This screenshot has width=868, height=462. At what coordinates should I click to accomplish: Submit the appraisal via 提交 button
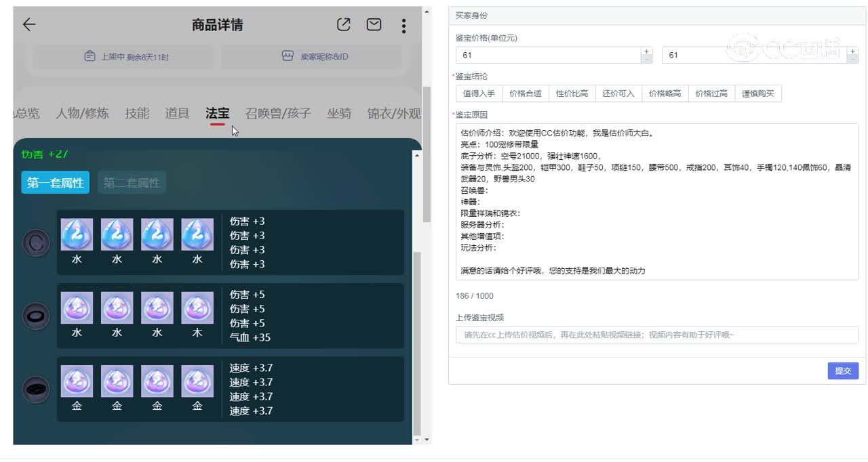(843, 371)
